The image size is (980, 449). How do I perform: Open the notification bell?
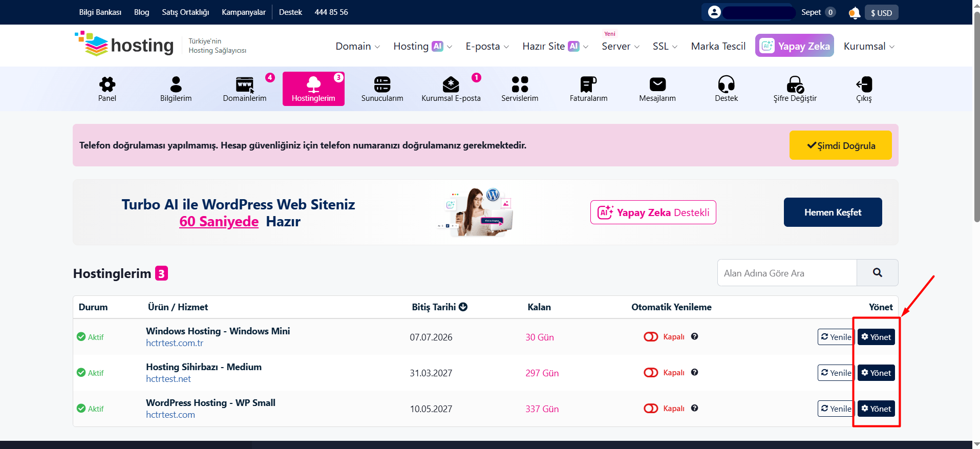(854, 13)
